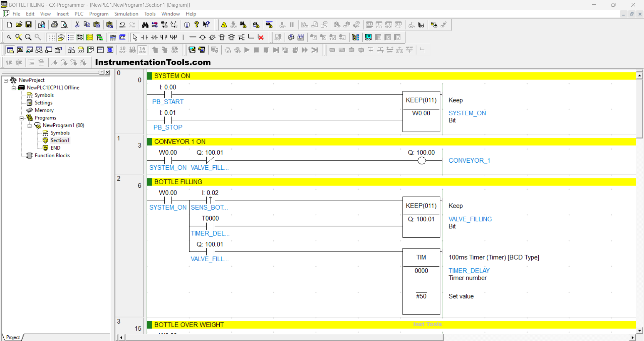Toggle the View Mnemonics SMA icon
Image resolution: width=644 pixels, height=341 pixels.
(x=113, y=37)
